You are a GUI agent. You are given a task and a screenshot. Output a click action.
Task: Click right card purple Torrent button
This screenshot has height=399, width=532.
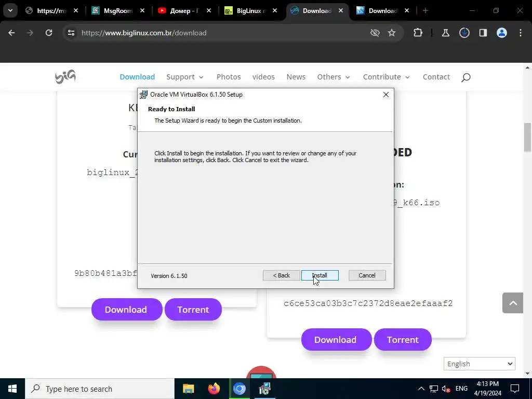pyautogui.click(x=403, y=340)
